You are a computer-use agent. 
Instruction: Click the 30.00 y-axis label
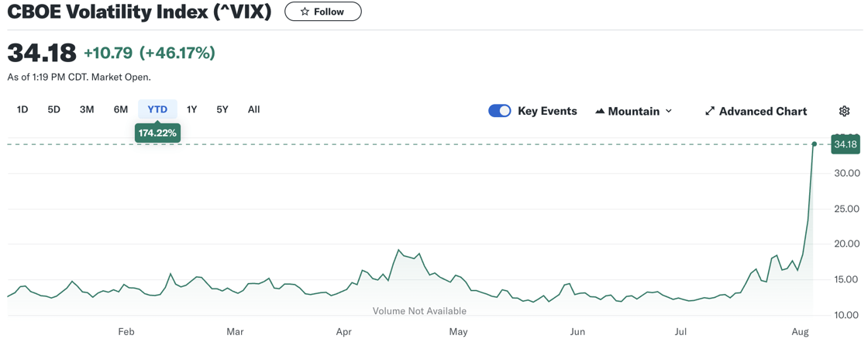(846, 173)
